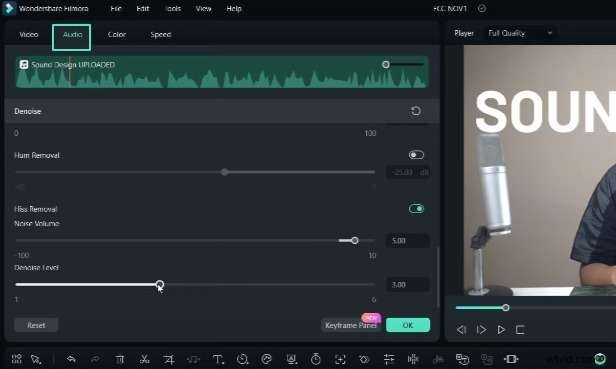Open the Speed tab
The height and width of the screenshot is (369, 616).
coord(161,35)
